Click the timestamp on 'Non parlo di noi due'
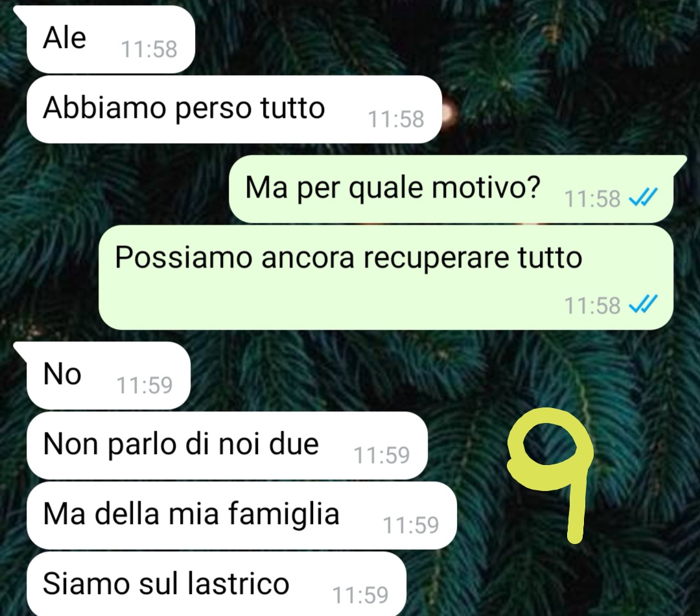This screenshot has height=616, width=700. [381, 455]
